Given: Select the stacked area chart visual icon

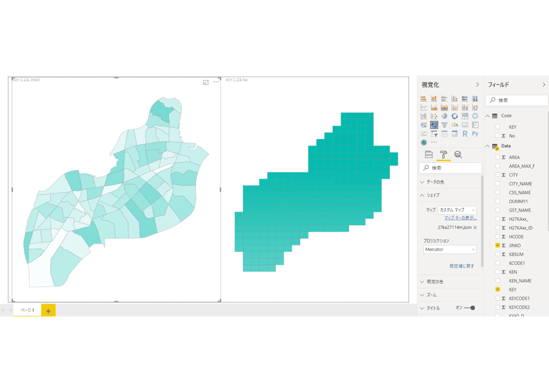Looking at the screenshot, I should click(444, 107).
